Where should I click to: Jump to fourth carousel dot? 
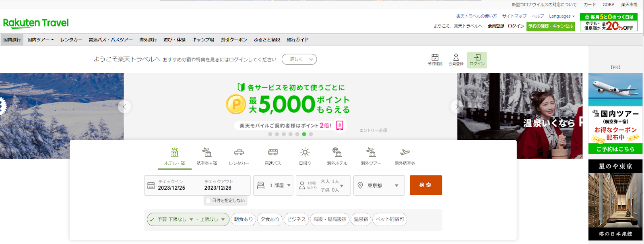(291, 134)
